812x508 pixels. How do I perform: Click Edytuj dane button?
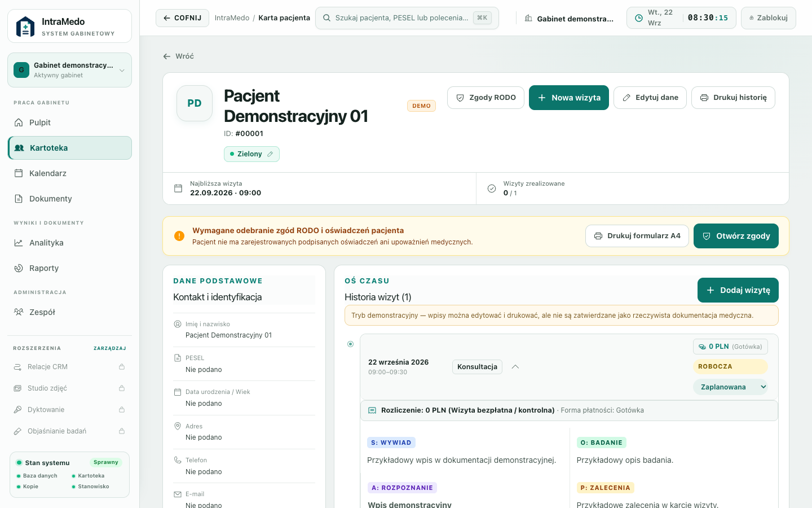click(650, 98)
